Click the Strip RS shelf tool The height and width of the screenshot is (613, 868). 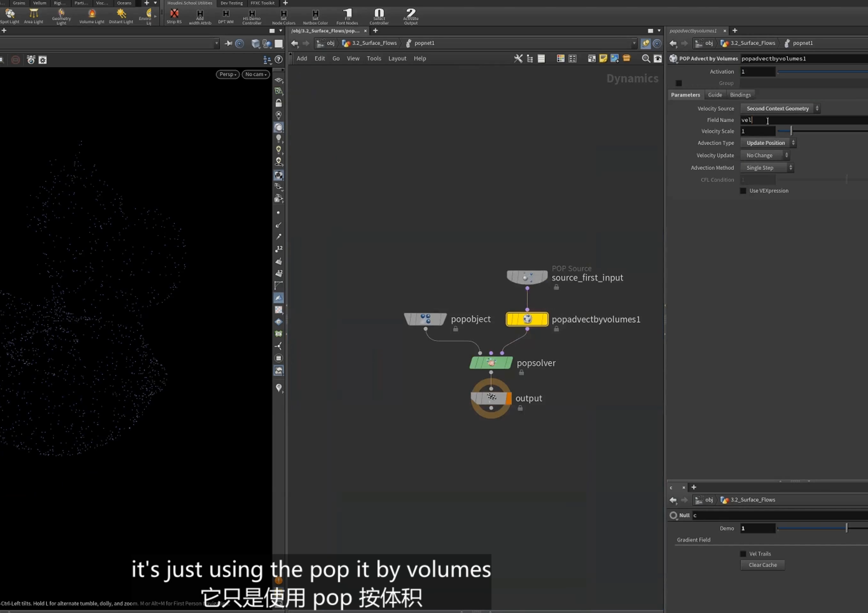point(174,16)
